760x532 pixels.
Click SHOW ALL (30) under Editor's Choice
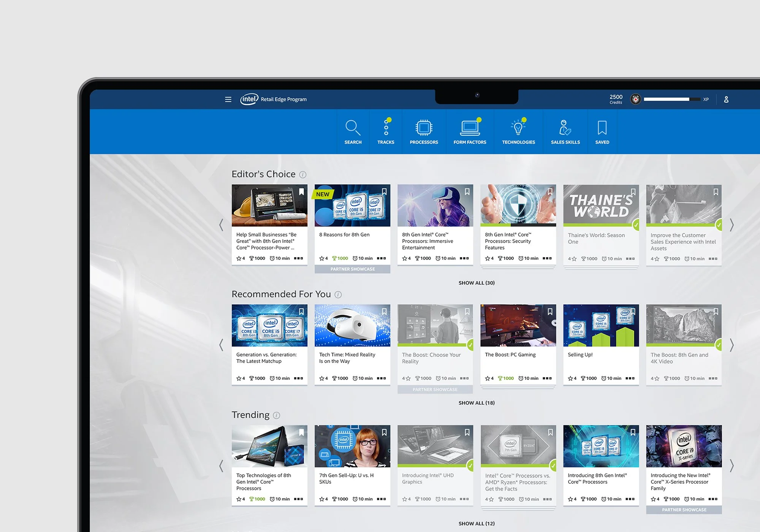(x=477, y=283)
